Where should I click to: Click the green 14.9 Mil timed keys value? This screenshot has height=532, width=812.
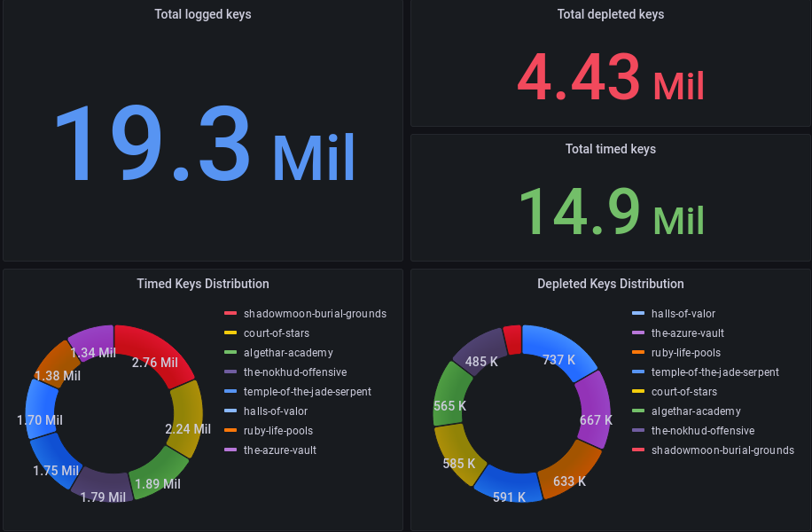610,211
